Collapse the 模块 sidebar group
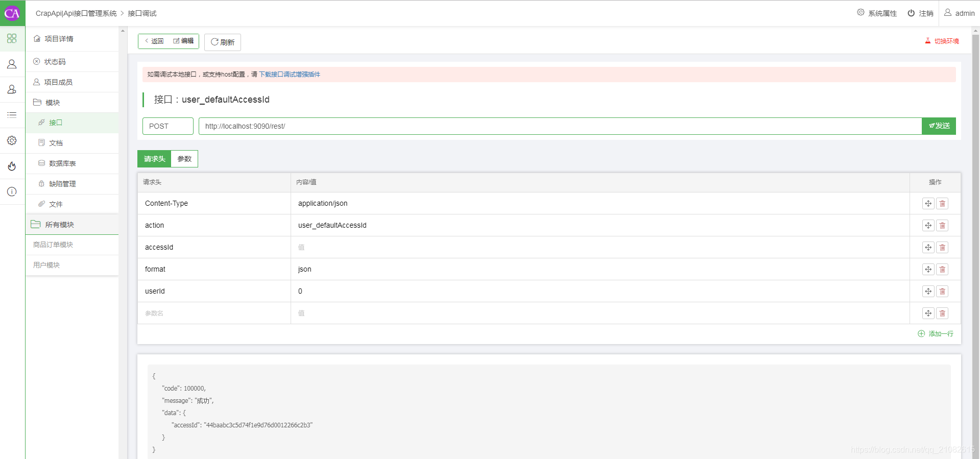The height and width of the screenshot is (459, 980). [x=72, y=103]
